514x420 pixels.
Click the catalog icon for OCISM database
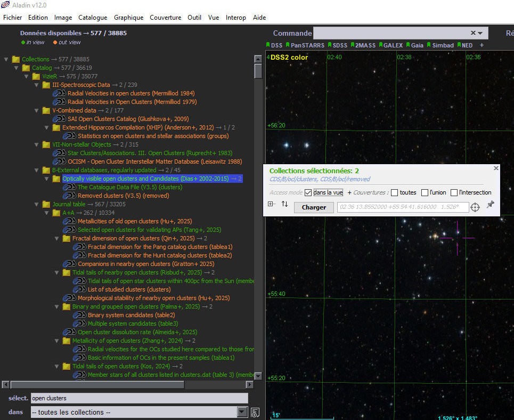(x=59, y=161)
